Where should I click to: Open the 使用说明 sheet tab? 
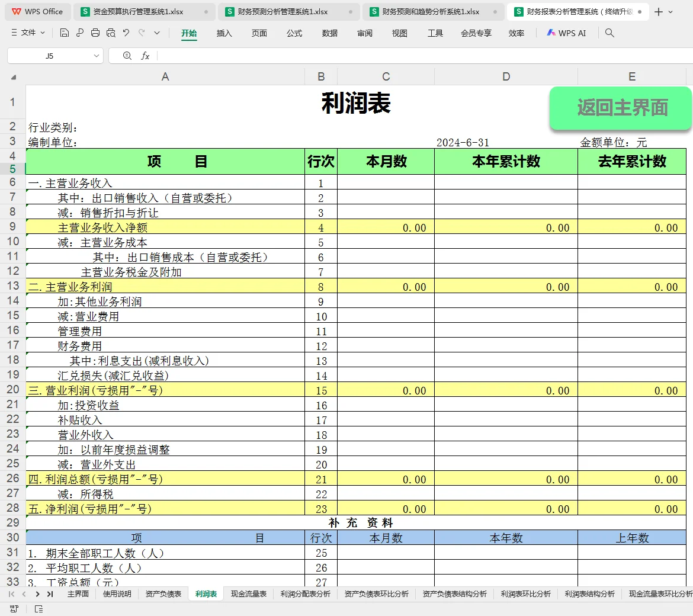(117, 594)
